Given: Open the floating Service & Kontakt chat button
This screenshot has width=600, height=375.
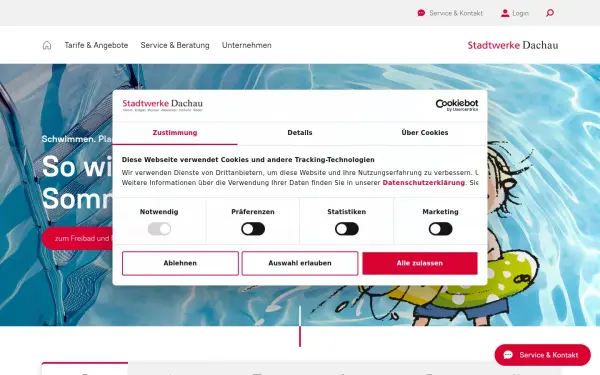Looking at the screenshot, I should [x=543, y=355].
